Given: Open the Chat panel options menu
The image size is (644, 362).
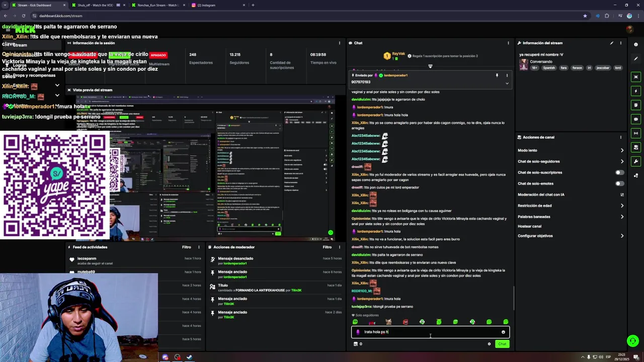Looking at the screenshot, I should pyautogui.click(x=508, y=43).
